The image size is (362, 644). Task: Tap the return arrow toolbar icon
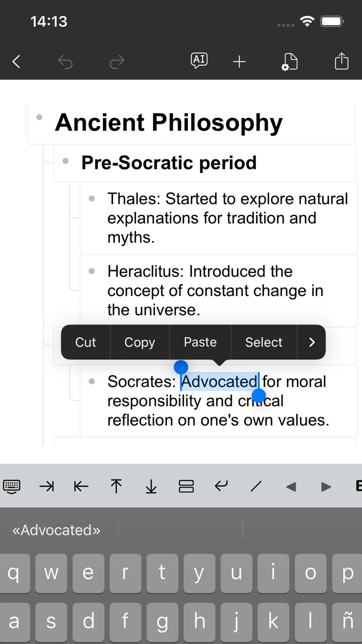pyautogui.click(x=221, y=486)
